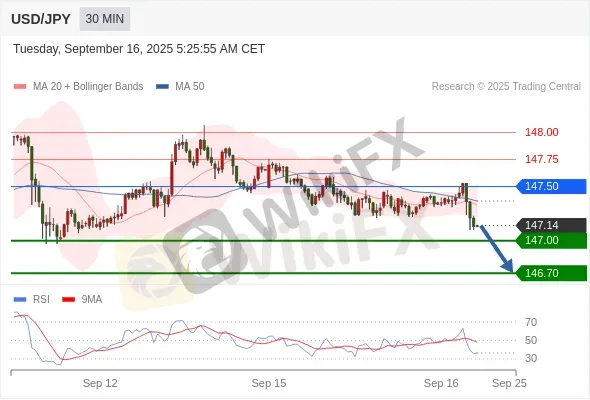
Task: Click the RSI 70 level label
Action: click(x=531, y=322)
